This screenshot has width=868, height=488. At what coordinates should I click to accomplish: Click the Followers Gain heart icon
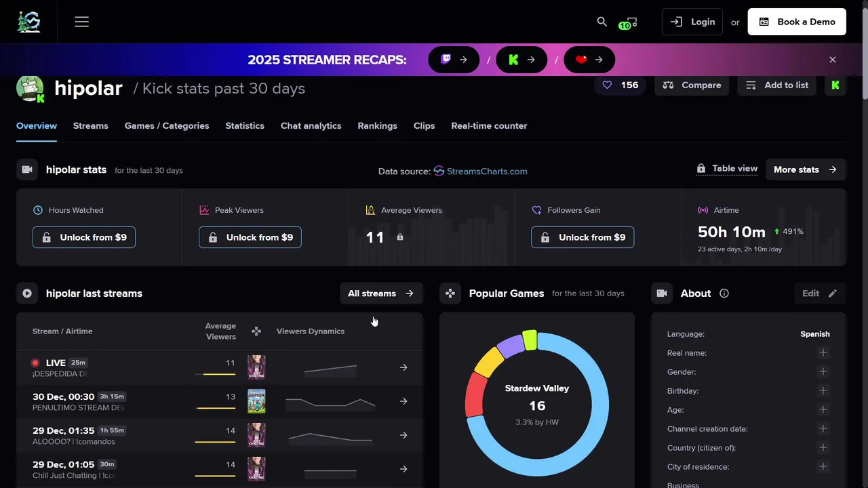point(536,210)
